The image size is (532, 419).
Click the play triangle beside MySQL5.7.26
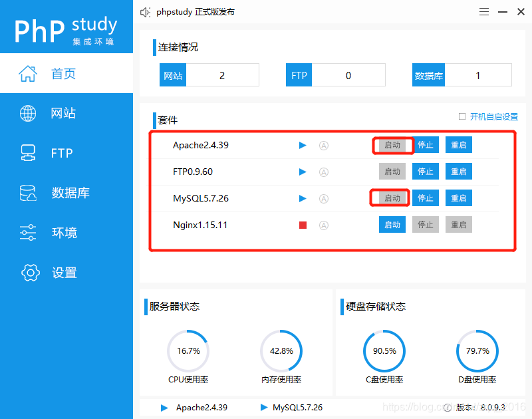point(303,198)
